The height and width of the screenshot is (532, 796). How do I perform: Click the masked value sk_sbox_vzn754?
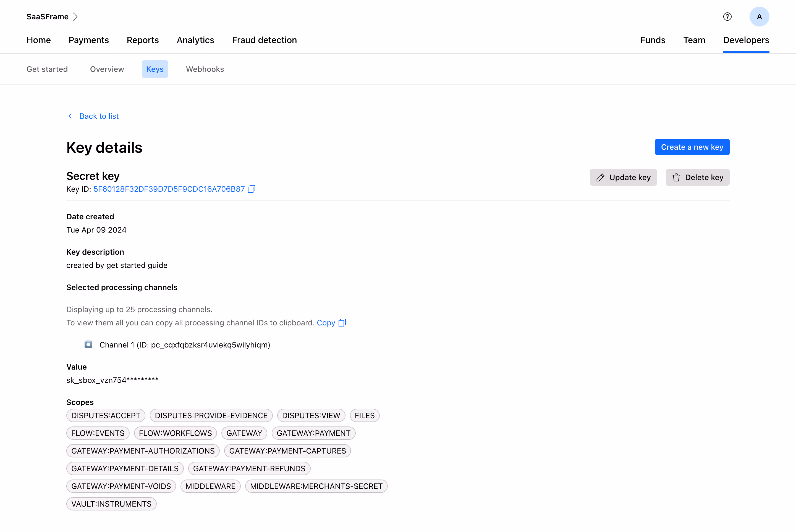112,380
